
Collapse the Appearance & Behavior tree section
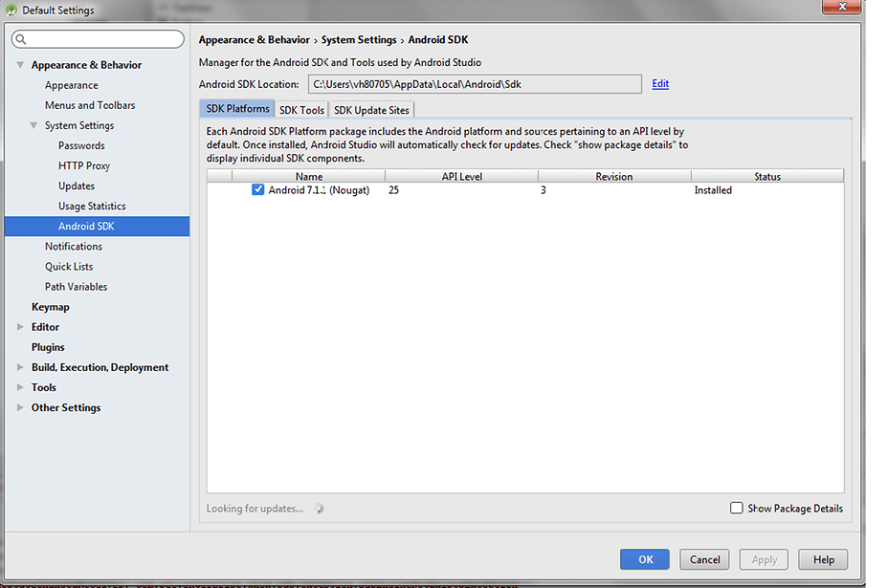pyautogui.click(x=20, y=65)
